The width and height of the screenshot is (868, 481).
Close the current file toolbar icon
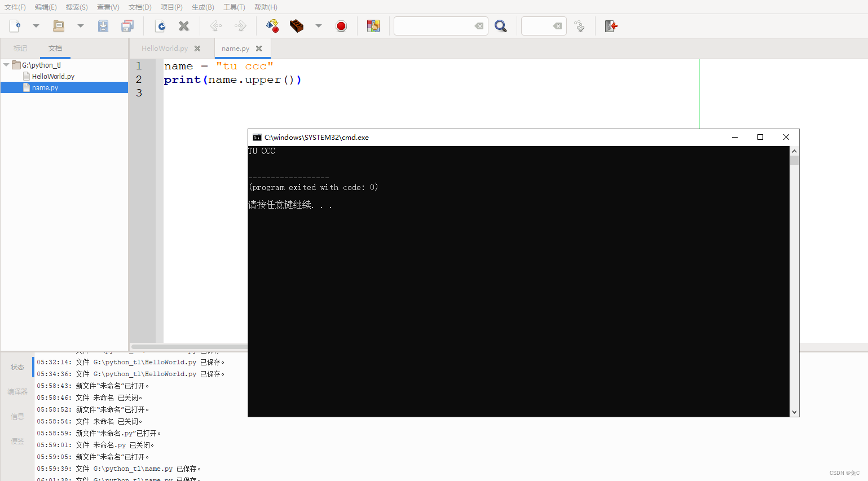click(184, 26)
